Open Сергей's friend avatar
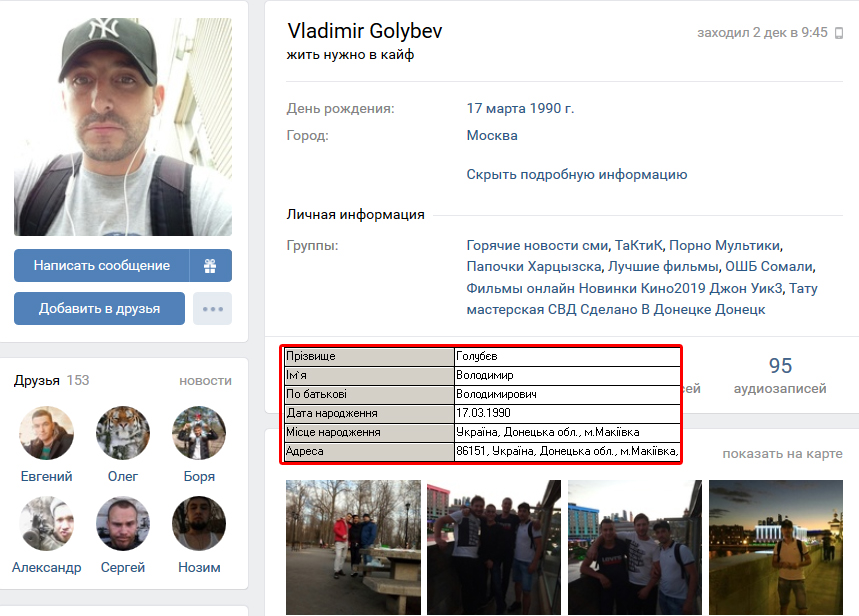This screenshot has width=859, height=616. (123, 523)
